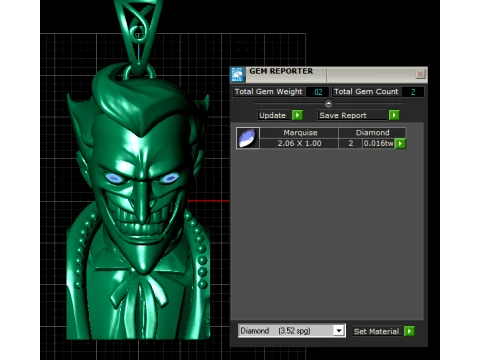The width and height of the screenshot is (480, 360).
Task: Click the gem quantity cell showing 2
Action: click(351, 144)
